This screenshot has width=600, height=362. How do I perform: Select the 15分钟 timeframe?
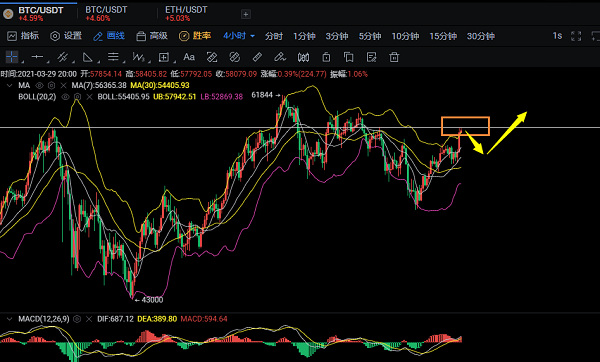pos(443,36)
